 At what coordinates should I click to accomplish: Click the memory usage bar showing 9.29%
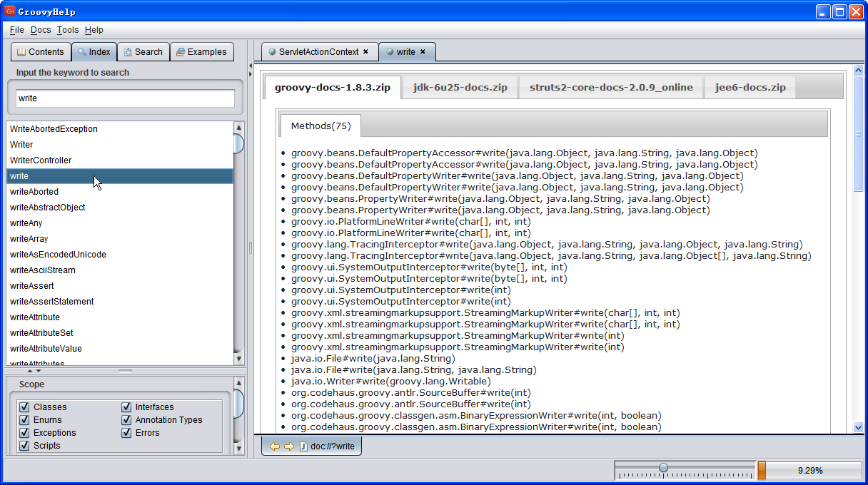pos(809,471)
